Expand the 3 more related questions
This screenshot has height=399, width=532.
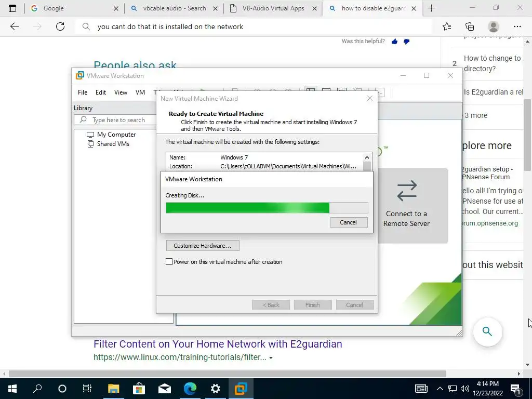click(476, 115)
